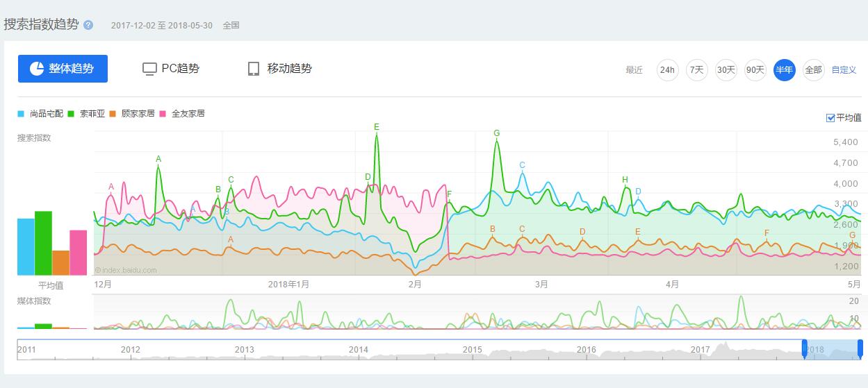Image resolution: width=868 pixels, height=388 pixels.
Task: Click the left timeline range slider handle
Action: click(x=805, y=349)
